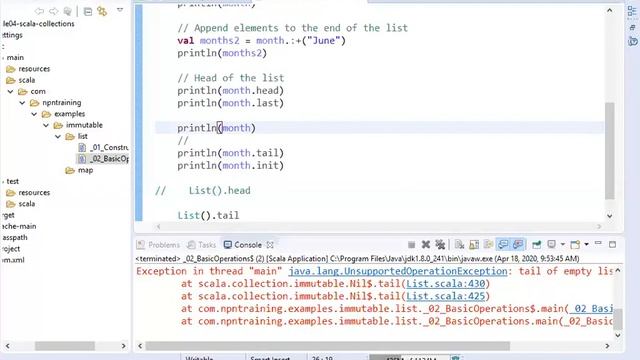Click List().tail code line
This screenshot has width=640, height=360.
pos(208,216)
